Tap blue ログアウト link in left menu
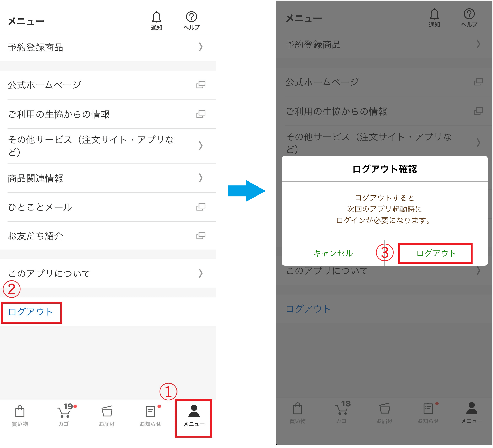This screenshot has height=448, width=493. pyautogui.click(x=30, y=312)
